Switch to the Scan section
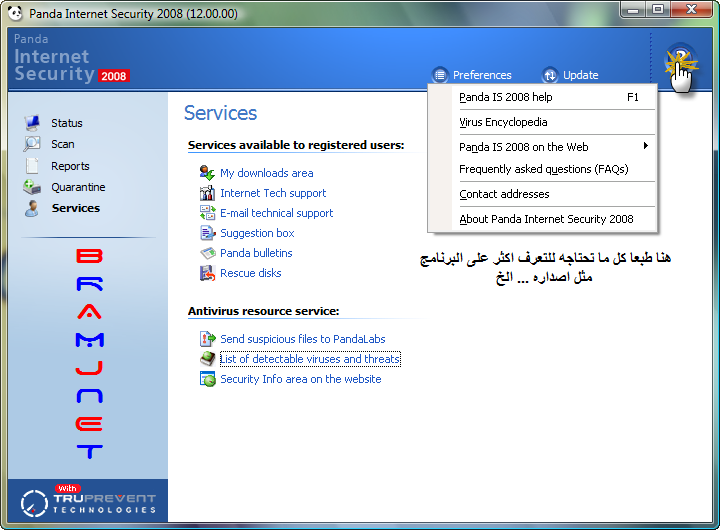720x530 pixels. [x=63, y=144]
